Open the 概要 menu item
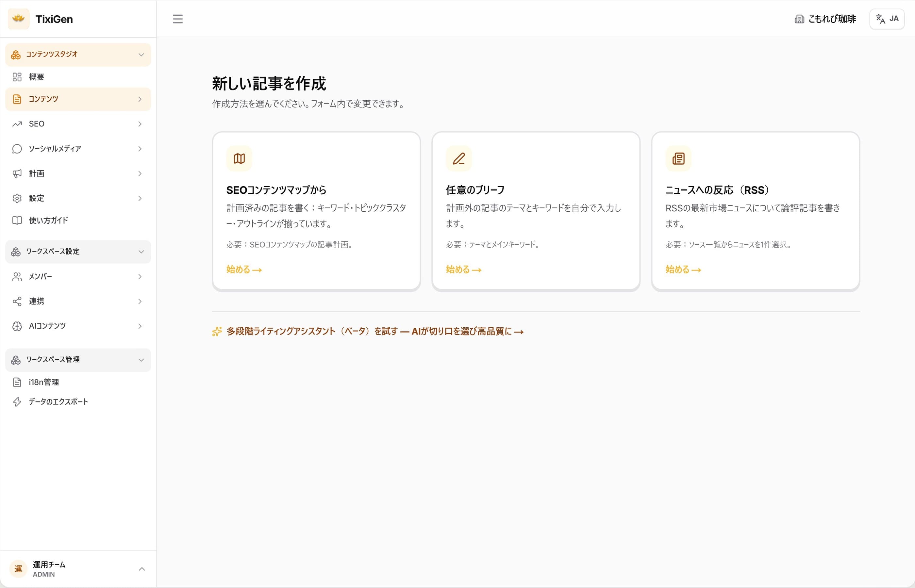Screen dimensions: 915x588 tap(78, 77)
